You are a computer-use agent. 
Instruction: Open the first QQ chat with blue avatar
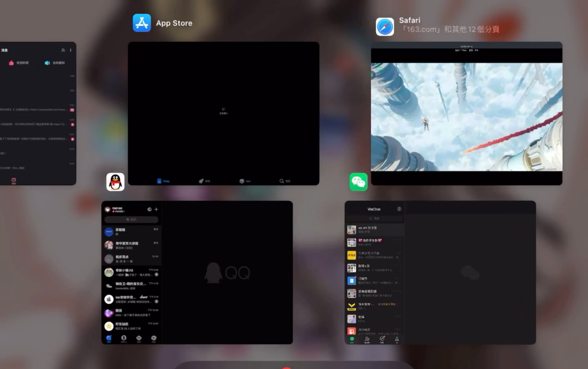pyautogui.click(x=131, y=232)
